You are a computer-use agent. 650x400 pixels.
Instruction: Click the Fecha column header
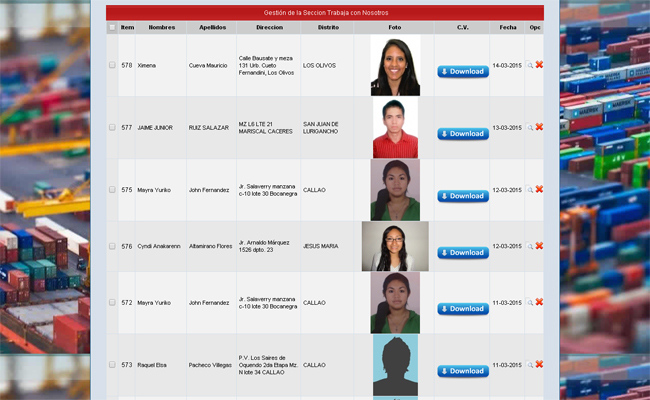point(508,28)
